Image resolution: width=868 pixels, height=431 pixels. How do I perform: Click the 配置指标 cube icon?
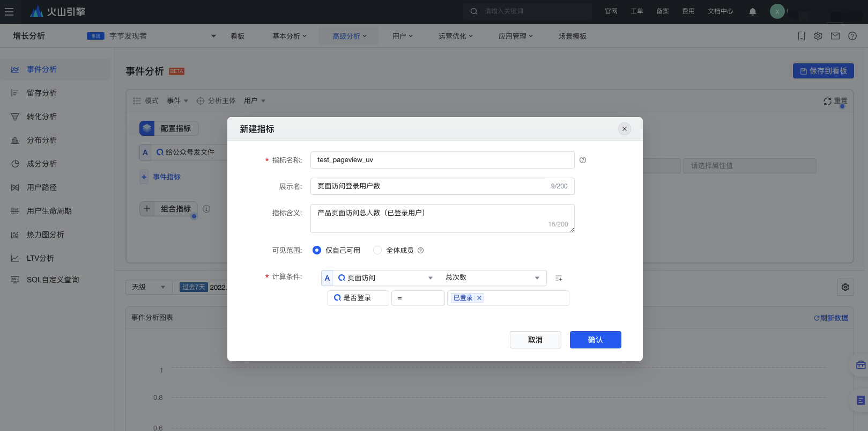[x=147, y=128]
